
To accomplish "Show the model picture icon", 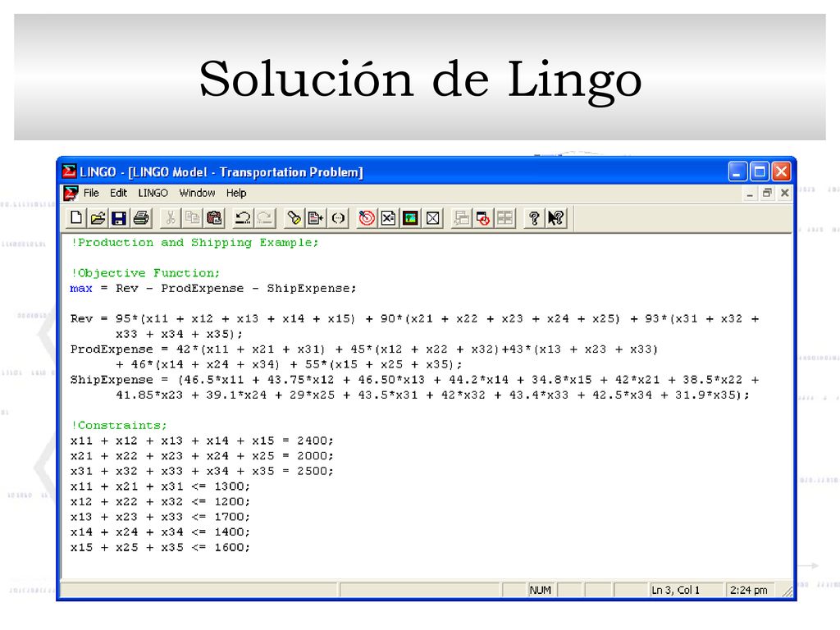I will (x=410, y=218).
